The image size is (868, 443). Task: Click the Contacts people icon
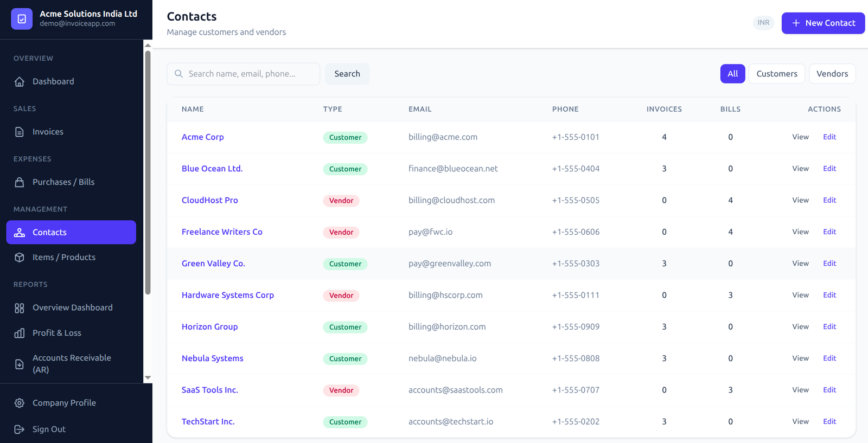tap(20, 232)
